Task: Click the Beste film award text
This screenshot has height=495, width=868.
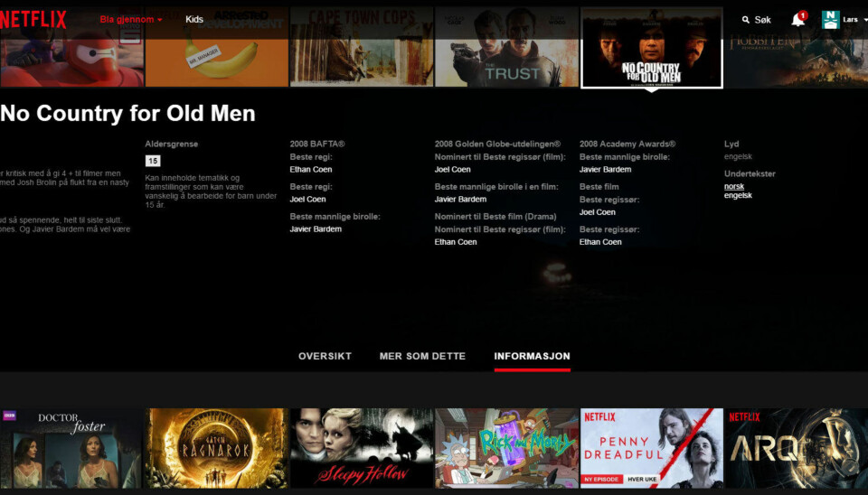Action: pyautogui.click(x=599, y=186)
